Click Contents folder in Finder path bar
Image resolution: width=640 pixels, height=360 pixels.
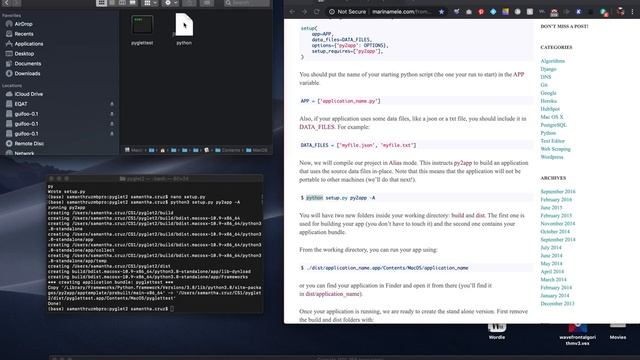pyautogui.click(x=227, y=150)
